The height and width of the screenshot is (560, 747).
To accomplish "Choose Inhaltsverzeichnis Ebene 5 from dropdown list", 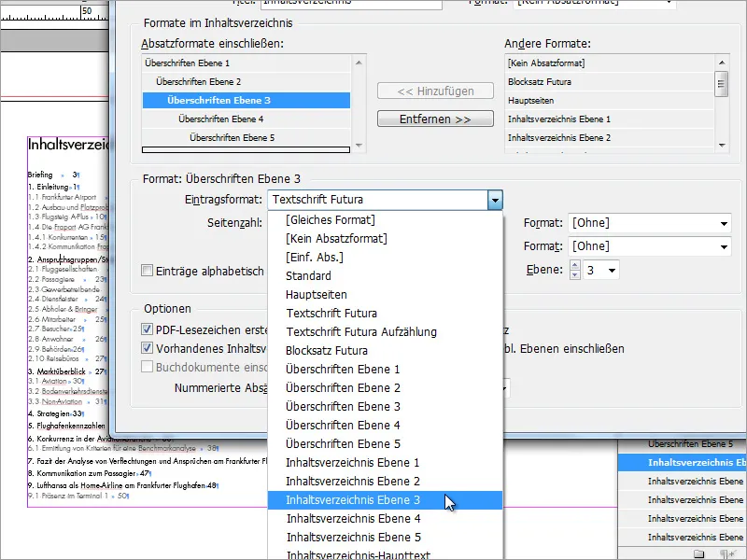I will [x=385, y=538].
